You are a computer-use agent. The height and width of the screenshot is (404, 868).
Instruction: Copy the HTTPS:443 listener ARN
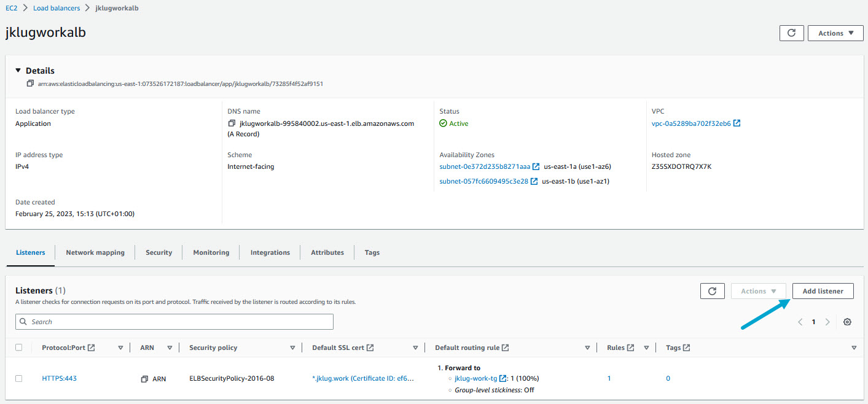(x=144, y=379)
